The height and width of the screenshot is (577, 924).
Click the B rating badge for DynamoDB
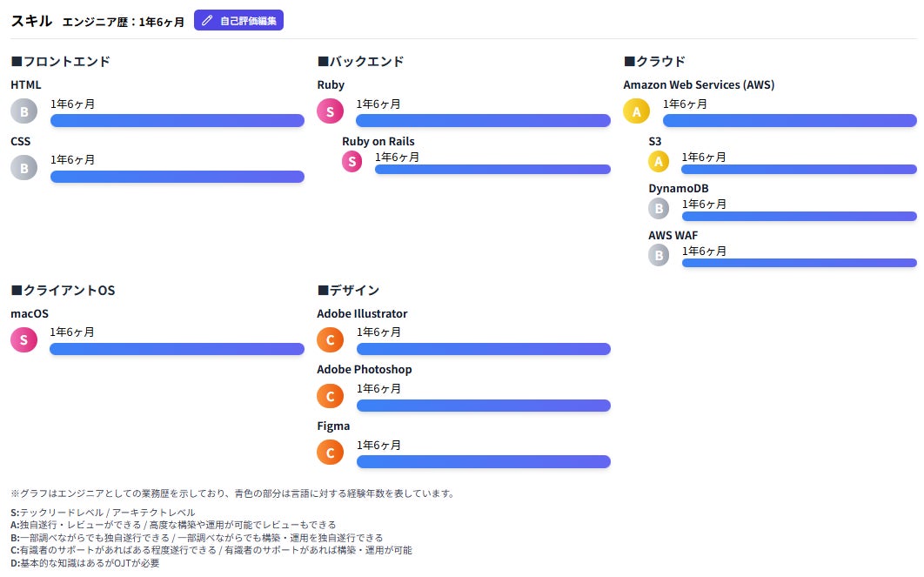point(659,208)
